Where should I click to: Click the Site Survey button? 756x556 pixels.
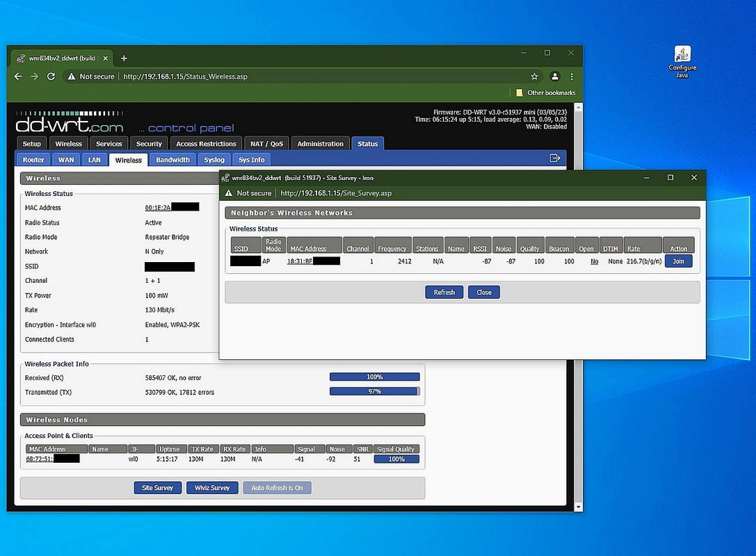pyautogui.click(x=157, y=488)
